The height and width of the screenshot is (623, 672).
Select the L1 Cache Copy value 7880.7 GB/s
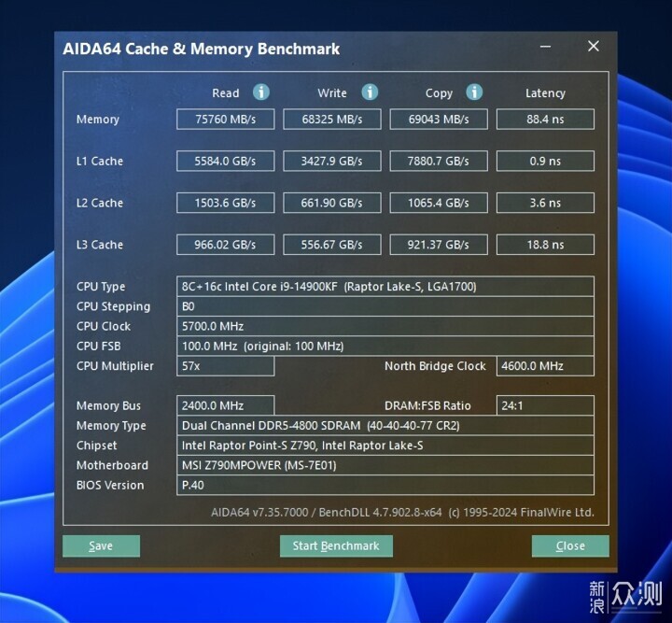pos(439,161)
